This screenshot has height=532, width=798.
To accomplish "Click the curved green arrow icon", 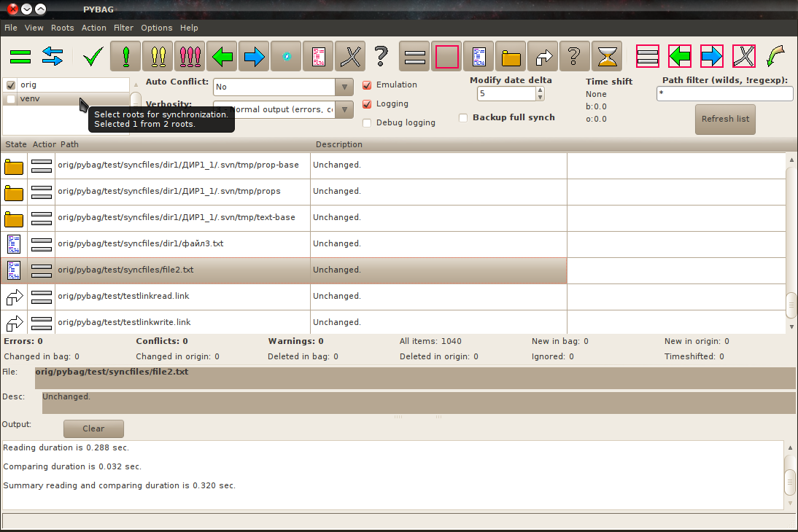I will pyautogui.click(x=775, y=56).
